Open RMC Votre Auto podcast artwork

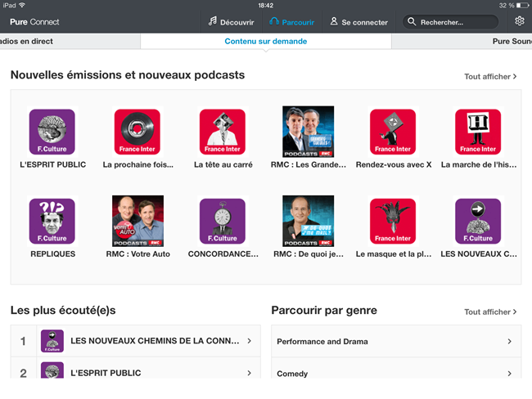(x=138, y=221)
